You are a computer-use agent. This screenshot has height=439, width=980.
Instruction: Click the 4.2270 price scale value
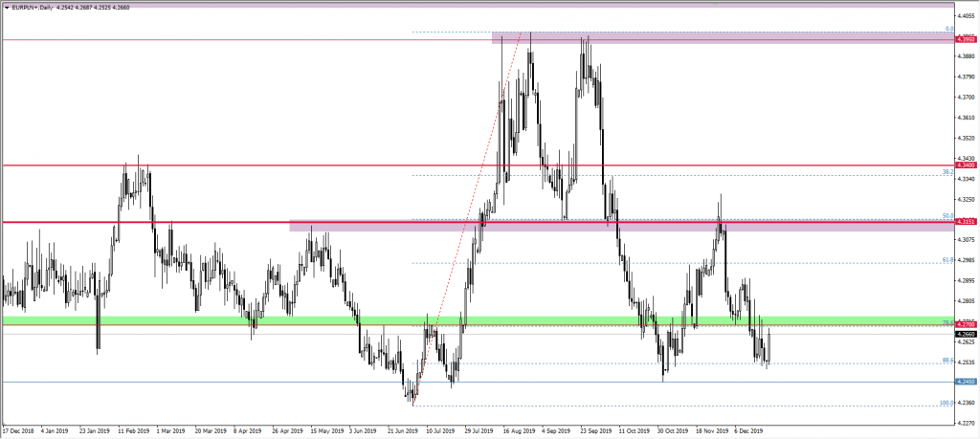(x=967, y=423)
